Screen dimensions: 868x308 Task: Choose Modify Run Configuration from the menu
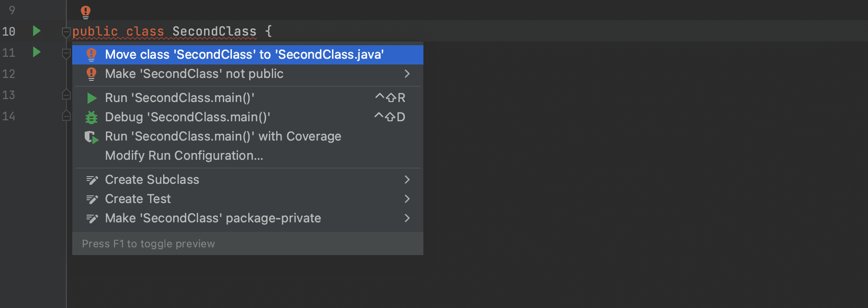[184, 155]
